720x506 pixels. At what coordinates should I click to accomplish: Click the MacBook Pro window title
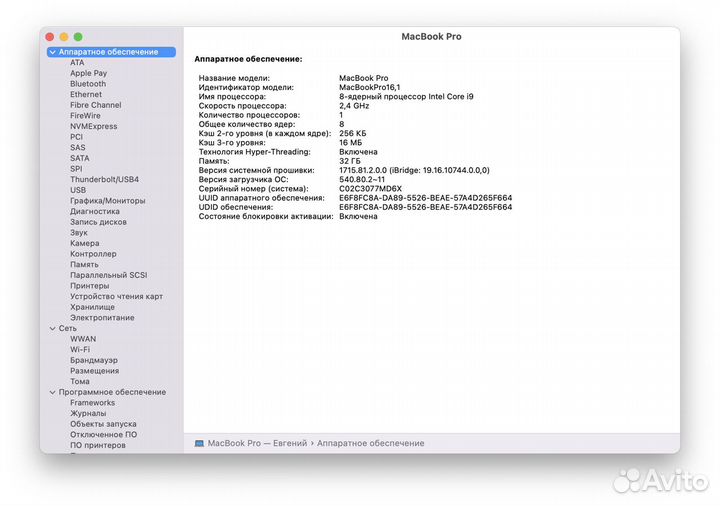coord(431,37)
